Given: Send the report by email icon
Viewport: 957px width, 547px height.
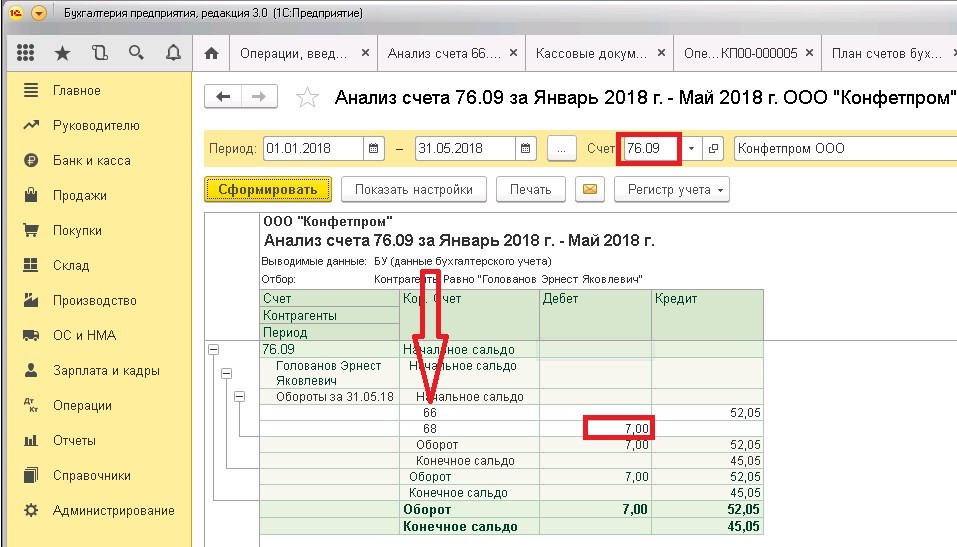Looking at the screenshot, I should 590,189.
